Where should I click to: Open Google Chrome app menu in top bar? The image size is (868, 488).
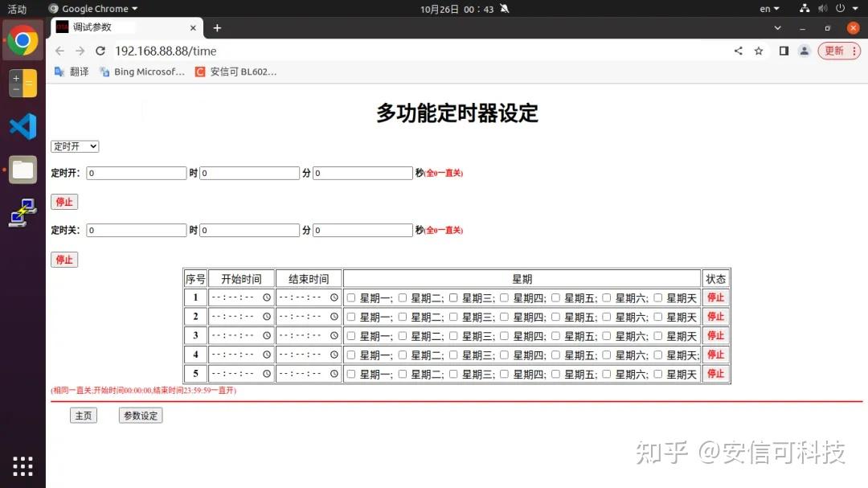[x=93, y=8]
